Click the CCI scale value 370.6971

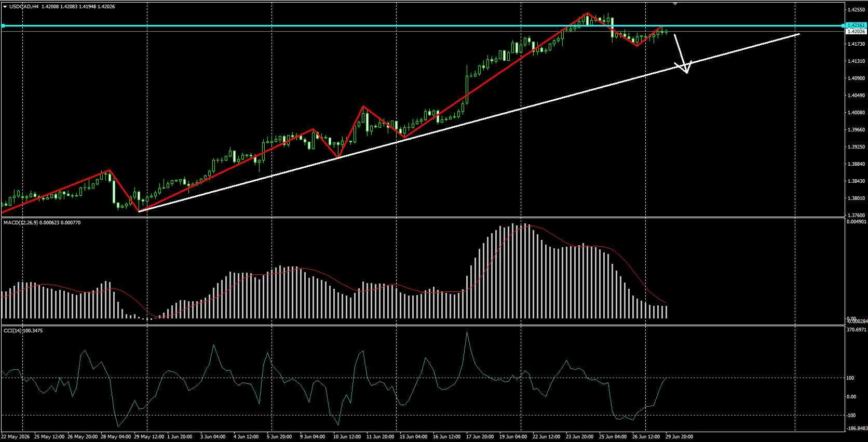pos(856,330)
